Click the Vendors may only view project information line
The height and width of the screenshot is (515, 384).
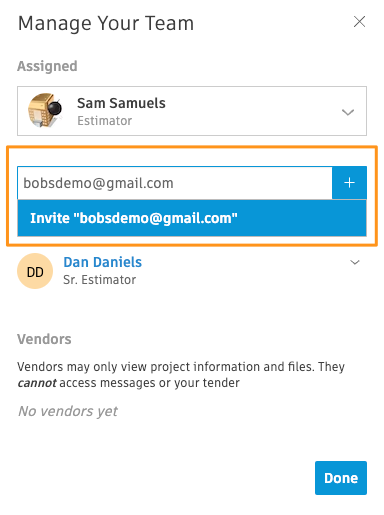coord(181,367)
